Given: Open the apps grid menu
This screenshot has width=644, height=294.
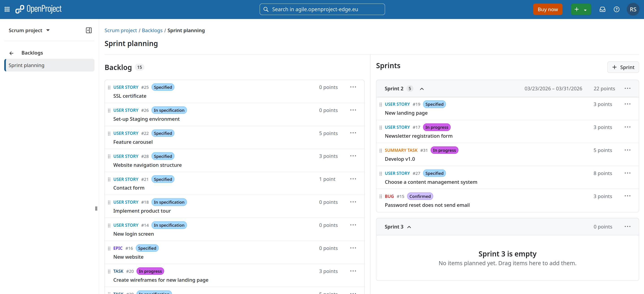Looking at the screenshot, I should pyautogui.click(x=7, y=9).
